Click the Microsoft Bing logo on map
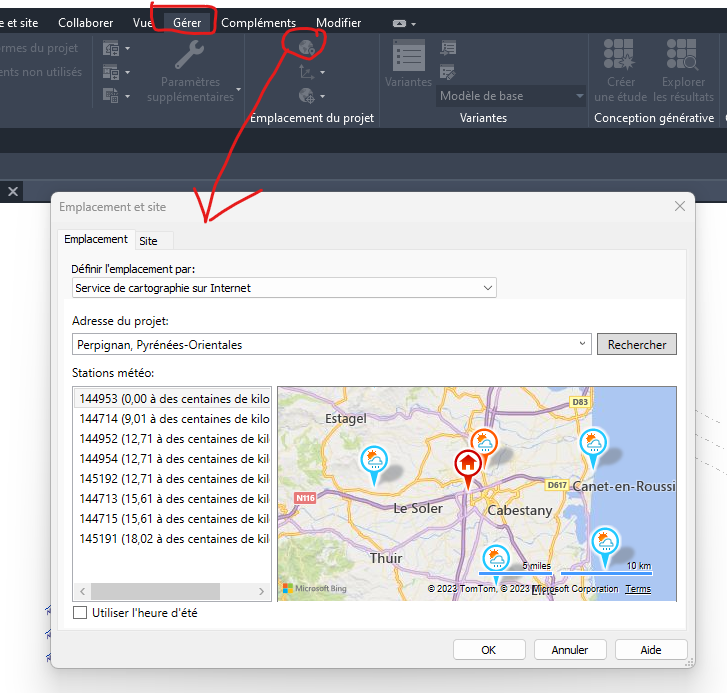This screenshot has width=727, height=693. coord(315,588)
